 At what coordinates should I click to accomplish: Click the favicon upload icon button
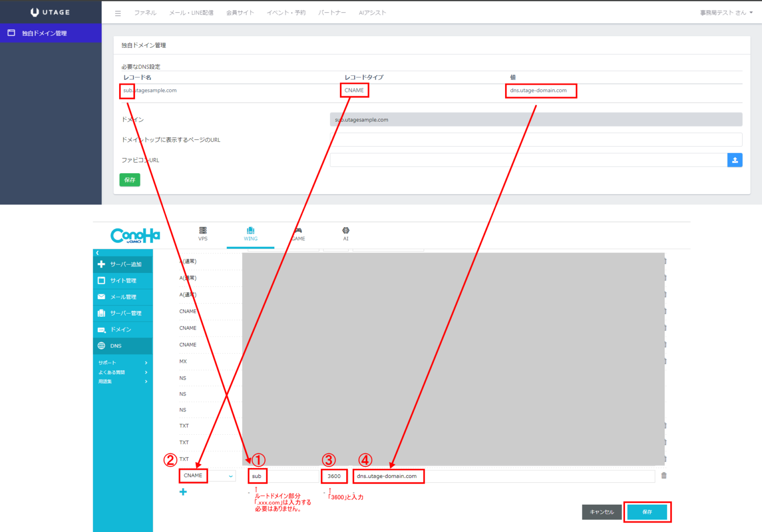coord(735,160)
